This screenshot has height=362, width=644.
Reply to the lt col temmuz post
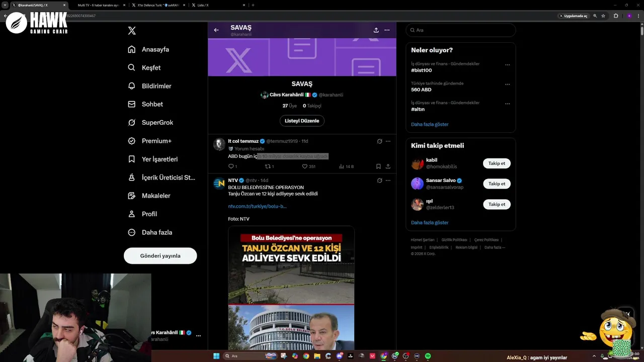(232, 166)
